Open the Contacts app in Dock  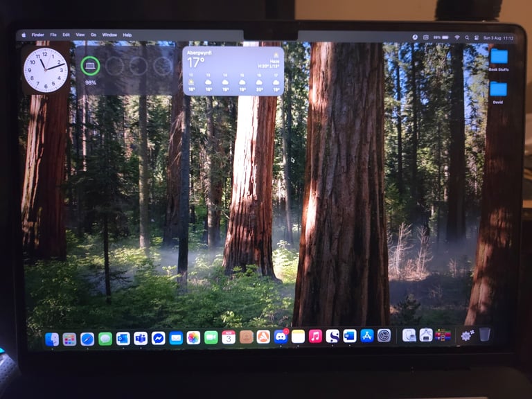click(247, 337)
